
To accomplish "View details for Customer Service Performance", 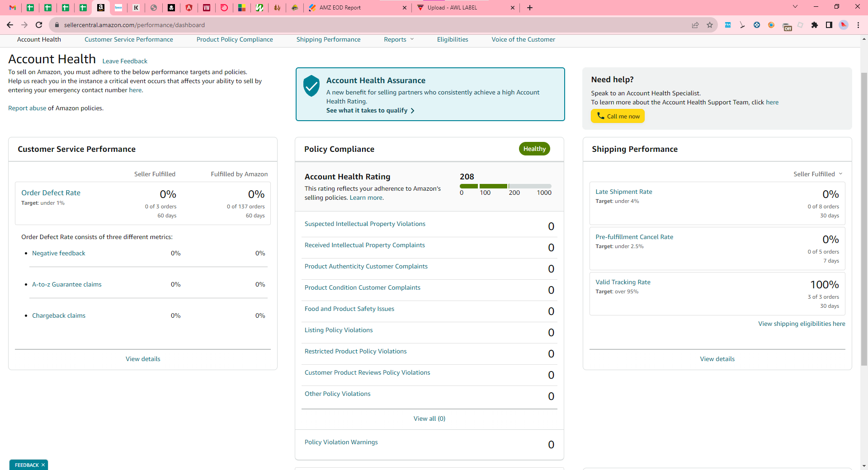I will tap(143, 359).
